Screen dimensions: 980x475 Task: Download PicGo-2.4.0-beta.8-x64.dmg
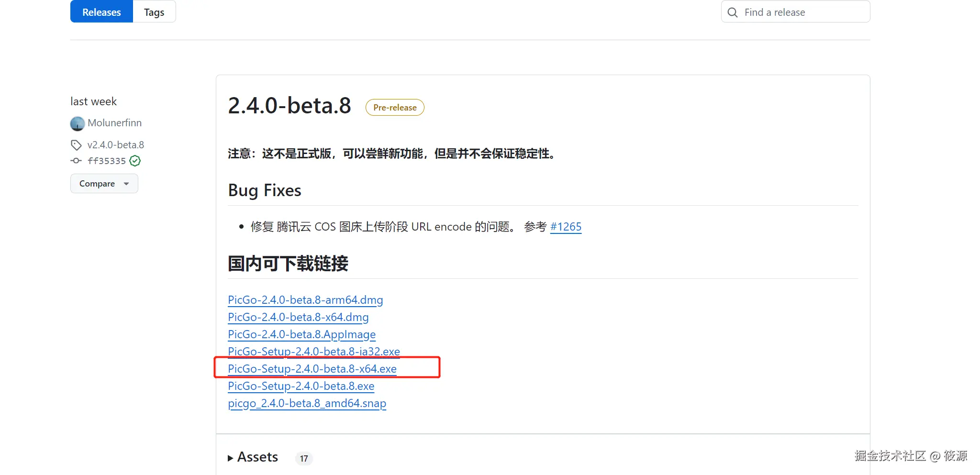point(298,317)
